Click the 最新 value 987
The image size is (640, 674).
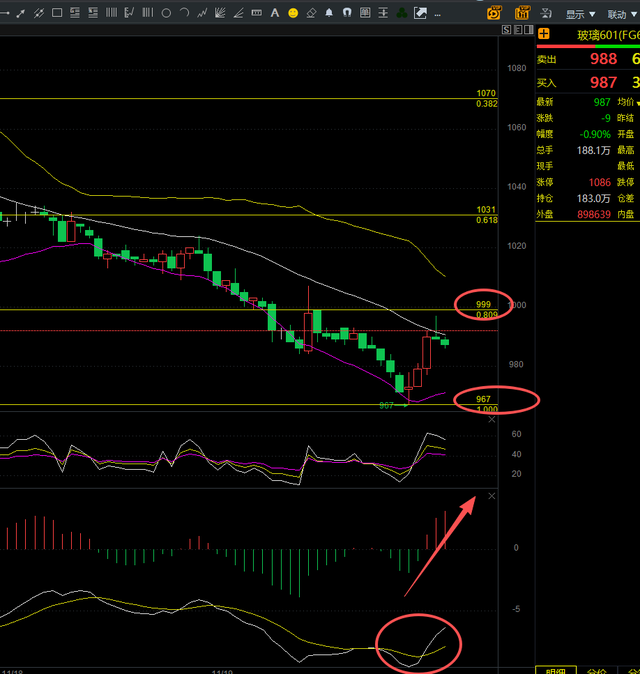coord(602,102)
